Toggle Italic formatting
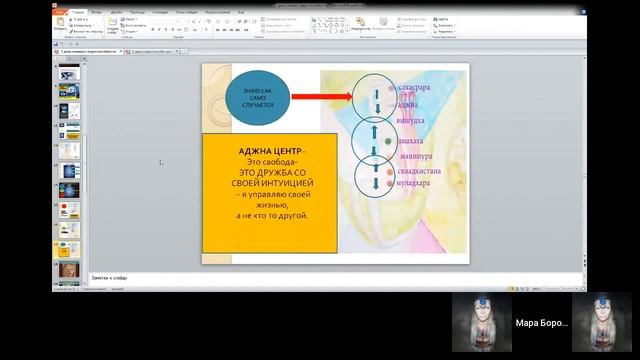 [x=159, y=30]
